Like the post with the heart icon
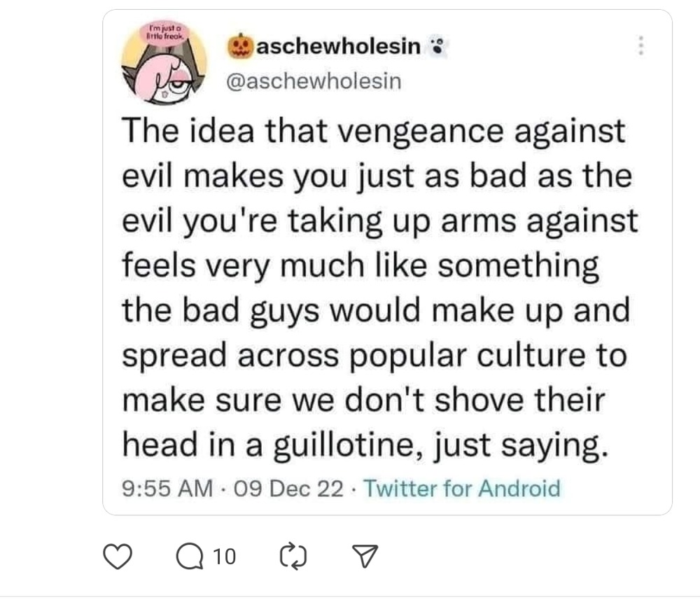Image resolution: width=700 pixels, height=614 pixels. [118, 557]
